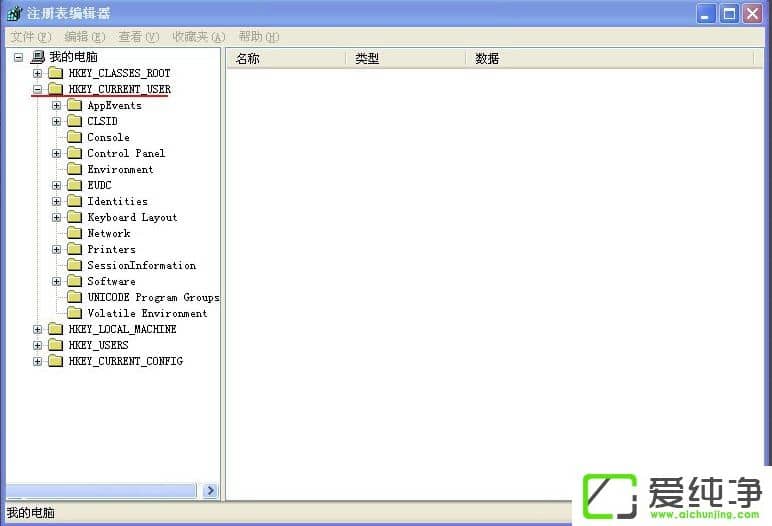This screenshot has width=772, height=526.
Task: Select the 我的电脑 label in tree
Action: tap(73, 57)
